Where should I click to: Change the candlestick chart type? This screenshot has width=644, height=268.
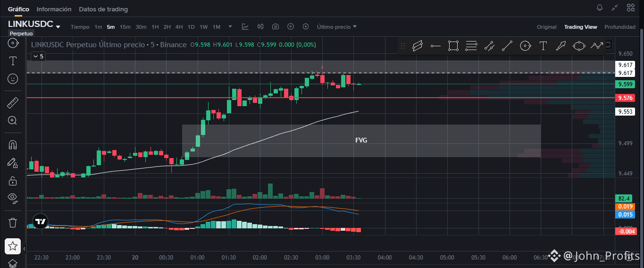(x=260, y=27)
